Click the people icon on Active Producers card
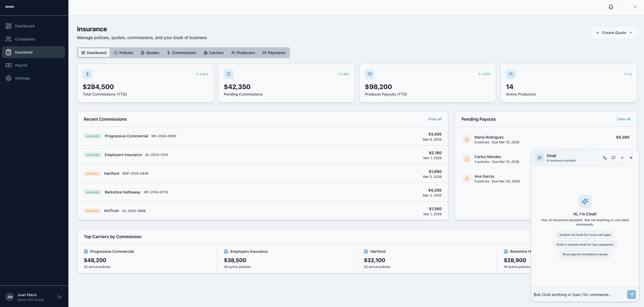Image resolution: width=644 pixels, height=307 pixels. [x=511, y=74]
